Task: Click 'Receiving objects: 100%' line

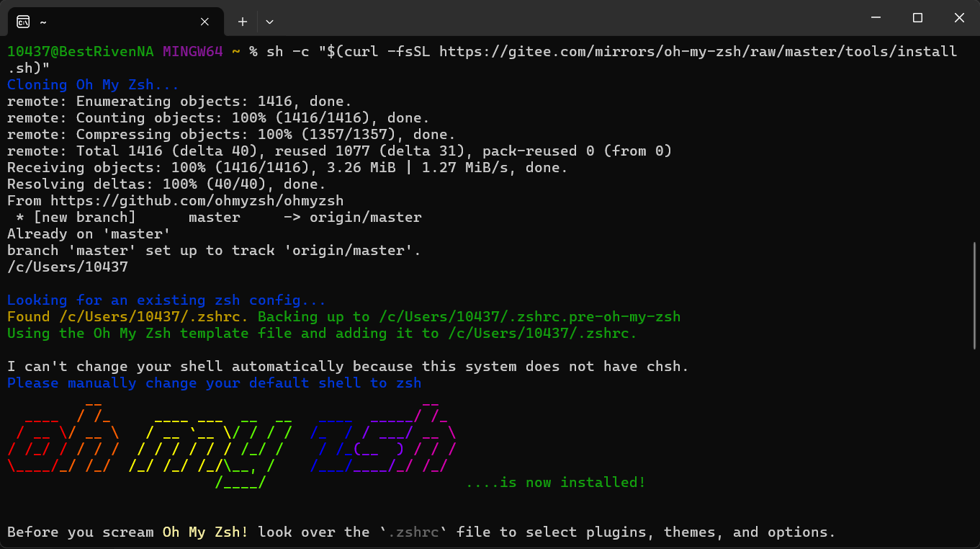Action: click(x=287, y=167)
